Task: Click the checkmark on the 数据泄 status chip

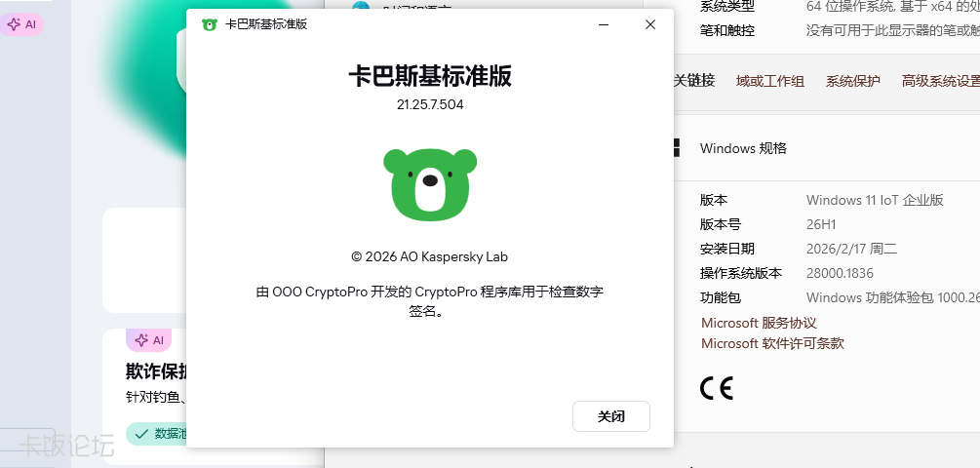Action: [x=141, y=434]
